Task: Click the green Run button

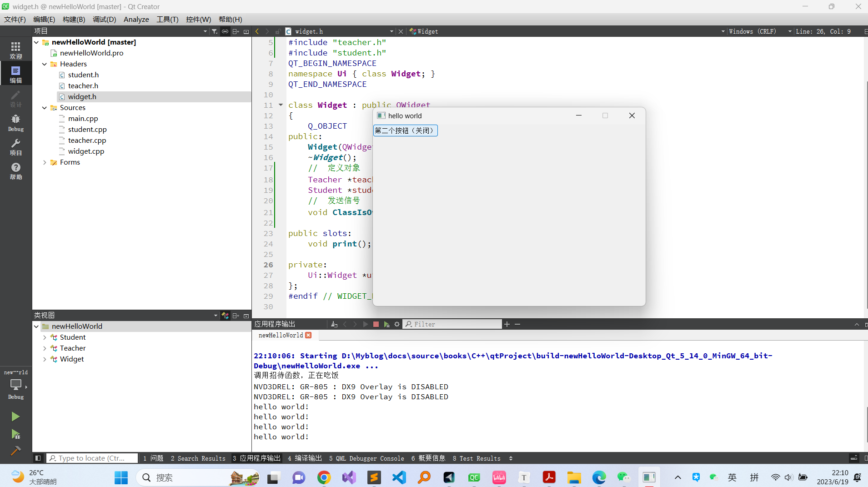Action: (15, 417)
